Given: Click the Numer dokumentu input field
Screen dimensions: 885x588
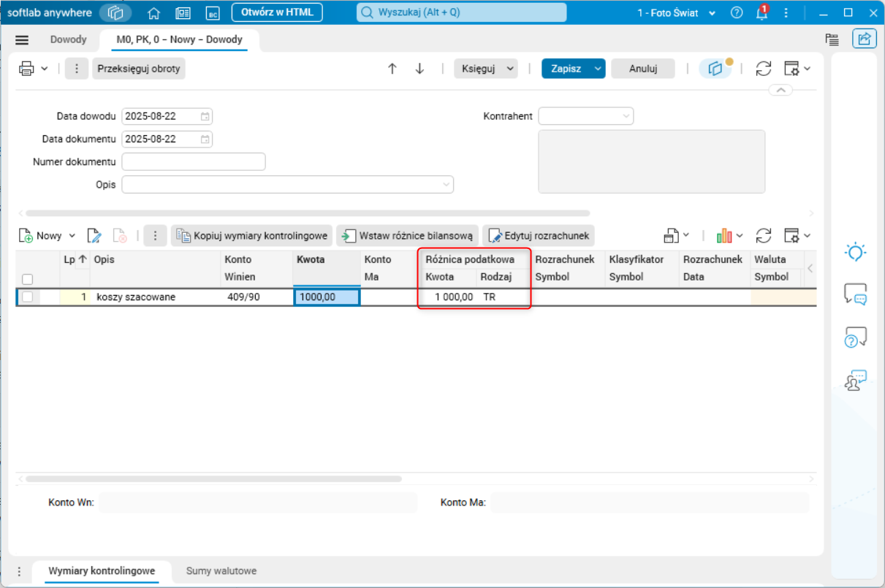Looking at the screenshot, I should tap(194, 161).
